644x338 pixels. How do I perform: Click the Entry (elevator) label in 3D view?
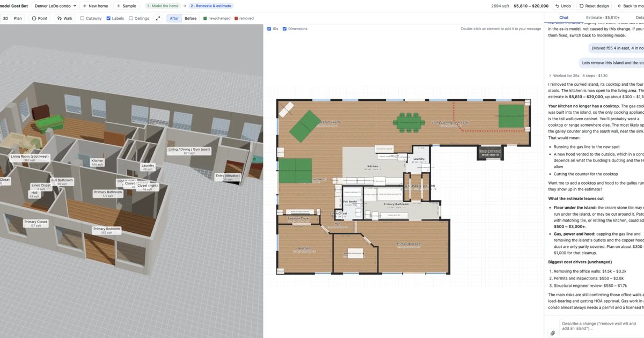pyautogui.click(x=228, y=177)
